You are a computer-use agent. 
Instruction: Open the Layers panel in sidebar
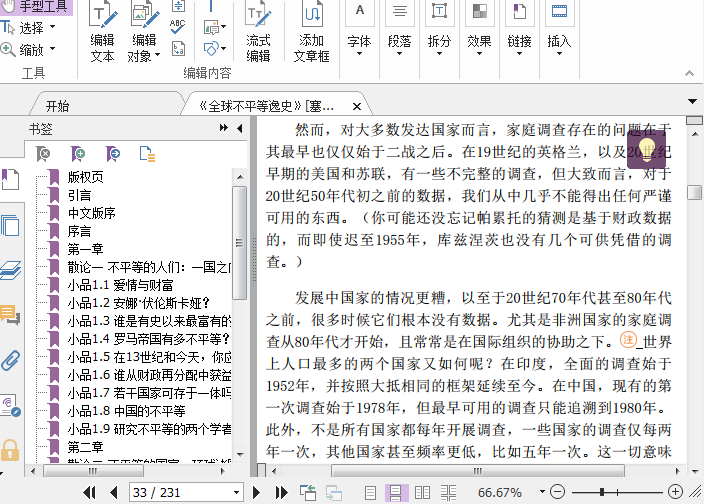pyautogui.click(x=11, y=270)
